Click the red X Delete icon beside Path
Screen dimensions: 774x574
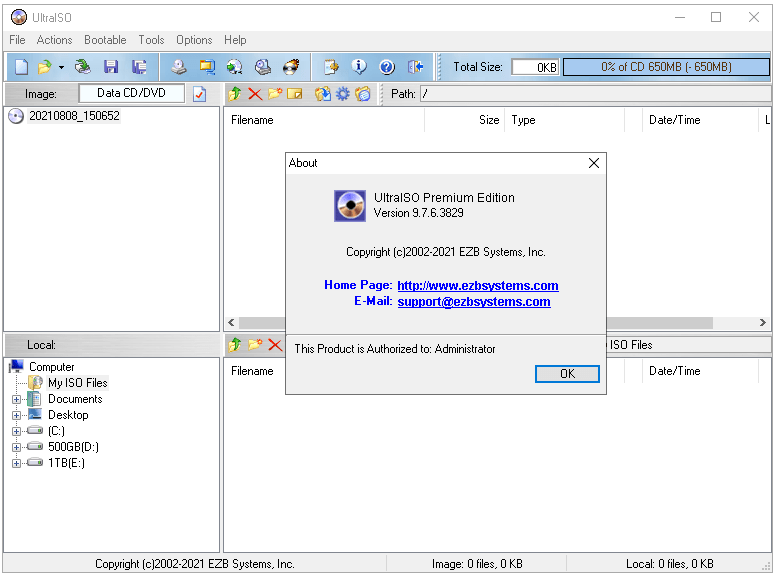[x=255, y=94]
